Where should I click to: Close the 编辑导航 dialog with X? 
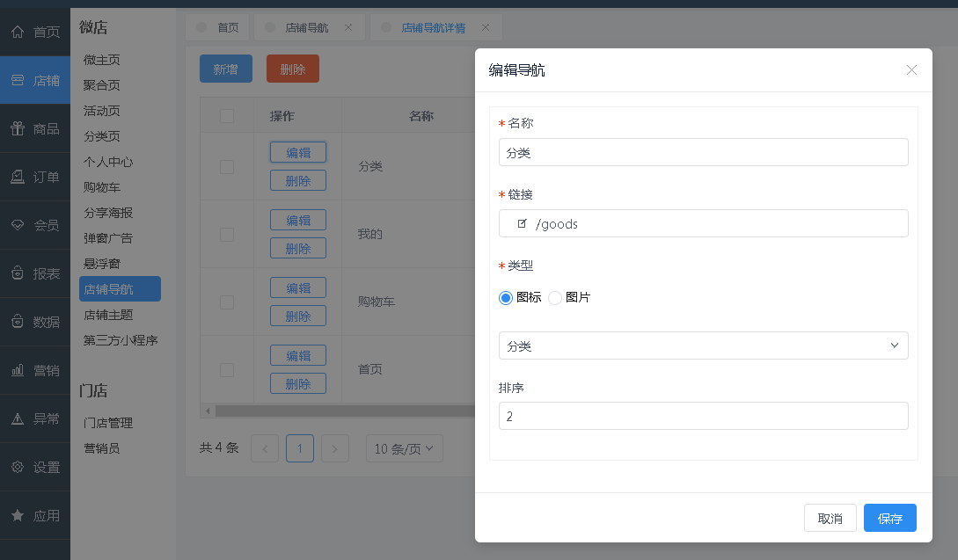[x=911, y=70]
